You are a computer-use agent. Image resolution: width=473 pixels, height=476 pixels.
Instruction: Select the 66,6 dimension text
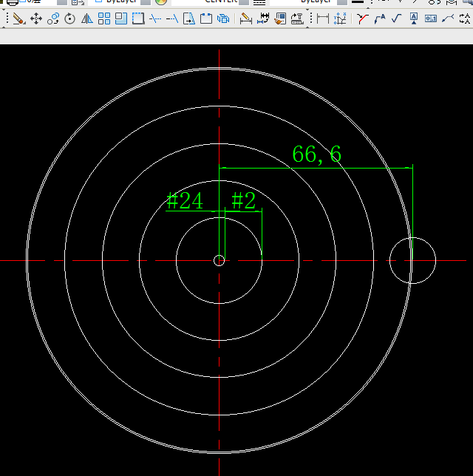coord(316,154)
